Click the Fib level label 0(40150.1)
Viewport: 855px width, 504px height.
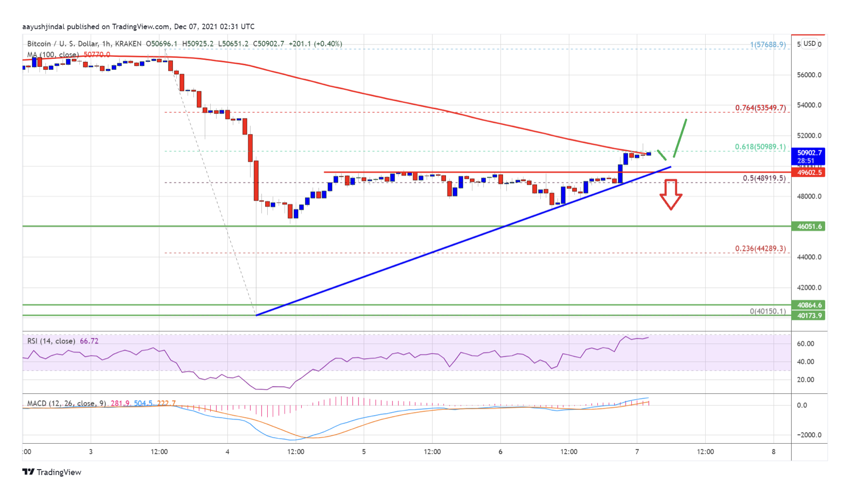(768, 311)
